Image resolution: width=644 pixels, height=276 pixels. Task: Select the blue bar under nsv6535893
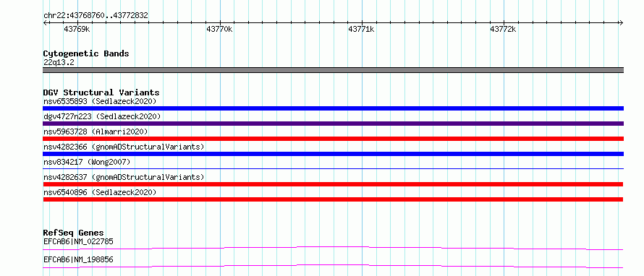pyautogui.click(x=333, y=108)
